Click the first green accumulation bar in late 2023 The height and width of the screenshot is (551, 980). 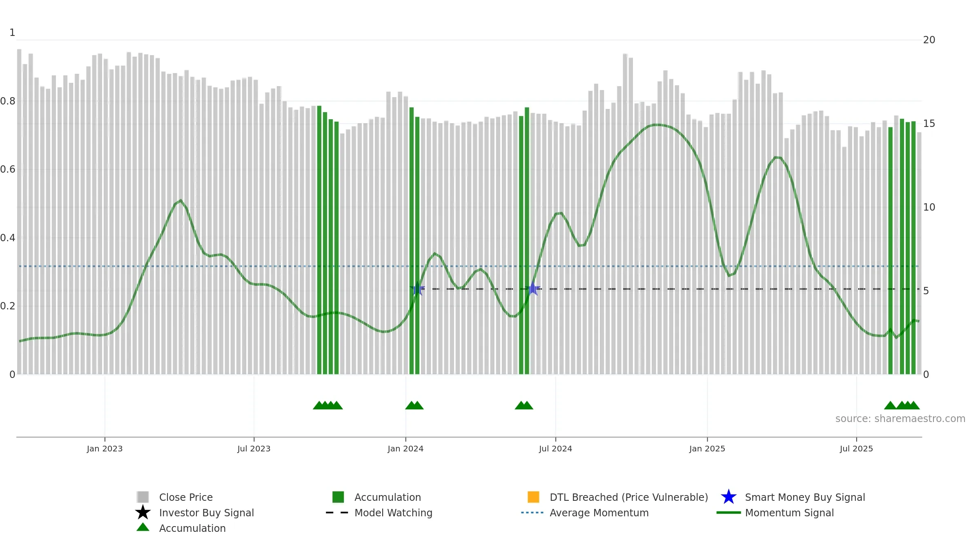pos(319,240)
